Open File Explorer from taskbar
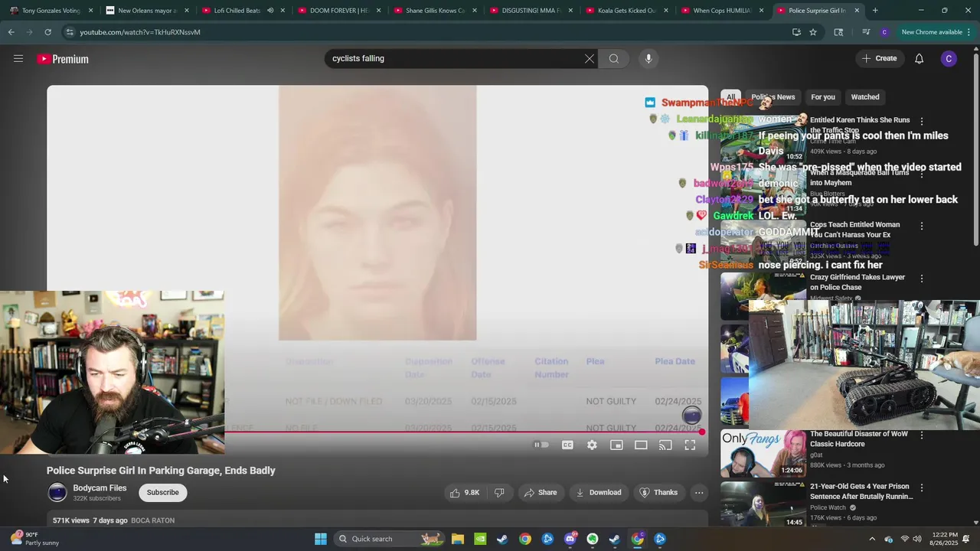980x551 pixels. (457, 539)
